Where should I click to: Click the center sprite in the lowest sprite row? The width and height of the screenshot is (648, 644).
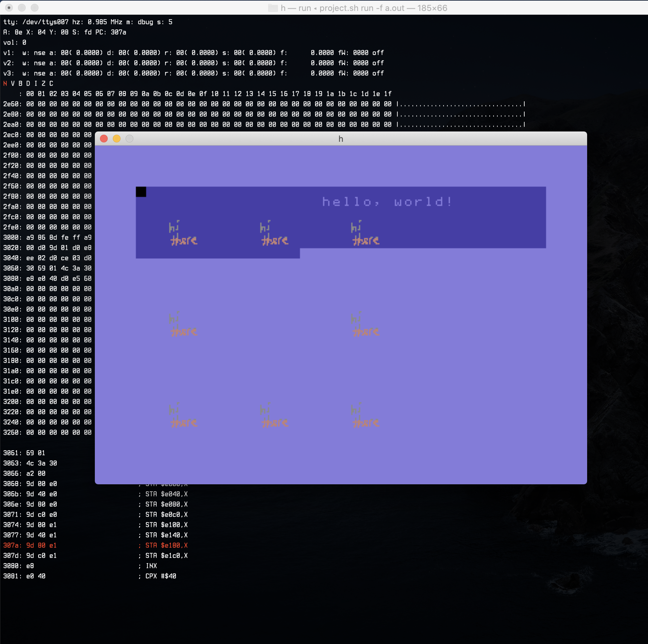(274, 416)
